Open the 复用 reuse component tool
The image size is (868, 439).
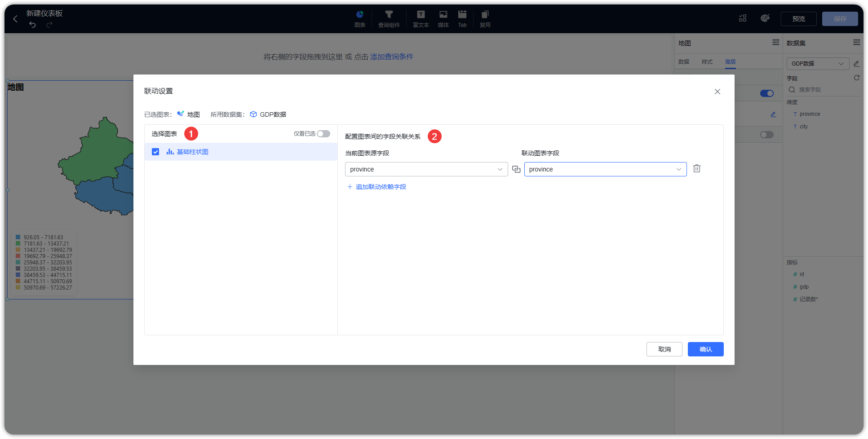tap(485, 18)
